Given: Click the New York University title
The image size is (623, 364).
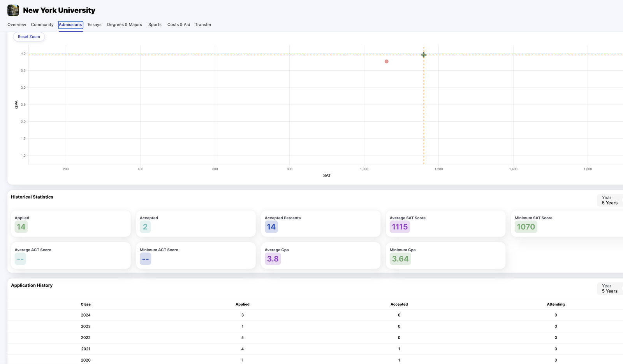Looking at the screenshot, I should click(x=59, y=10).
